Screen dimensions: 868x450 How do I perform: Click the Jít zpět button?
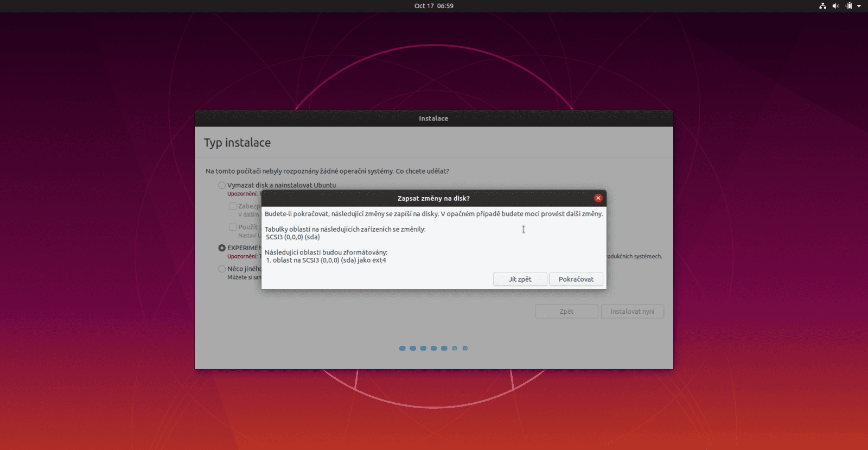[520, 279]
